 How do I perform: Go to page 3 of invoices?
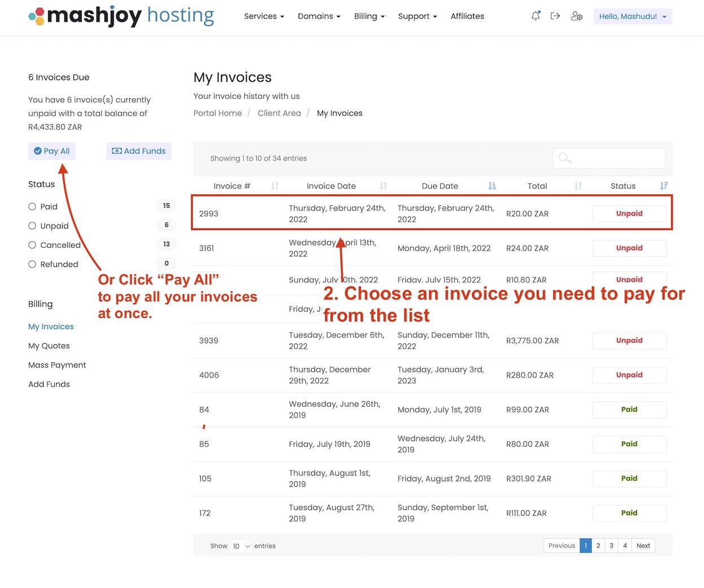point(611,545)
